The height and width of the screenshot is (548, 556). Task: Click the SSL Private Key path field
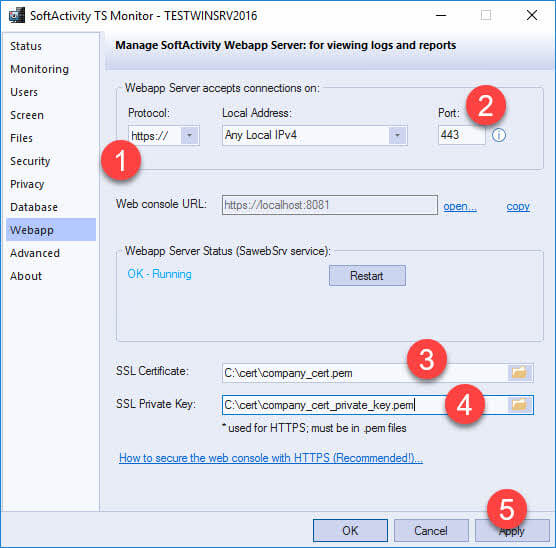[365, 405]
